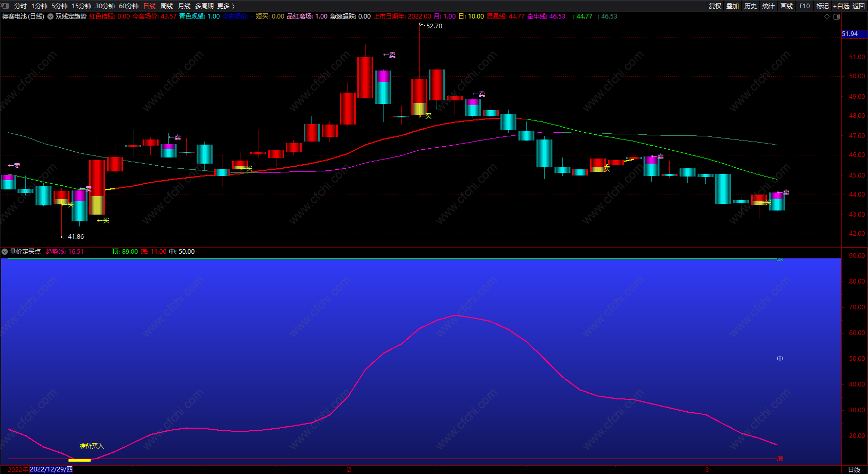Add stock with +自选 button
Image resolution: width=868 pixels, height=474 pixels.
click(x=841, y=6)
